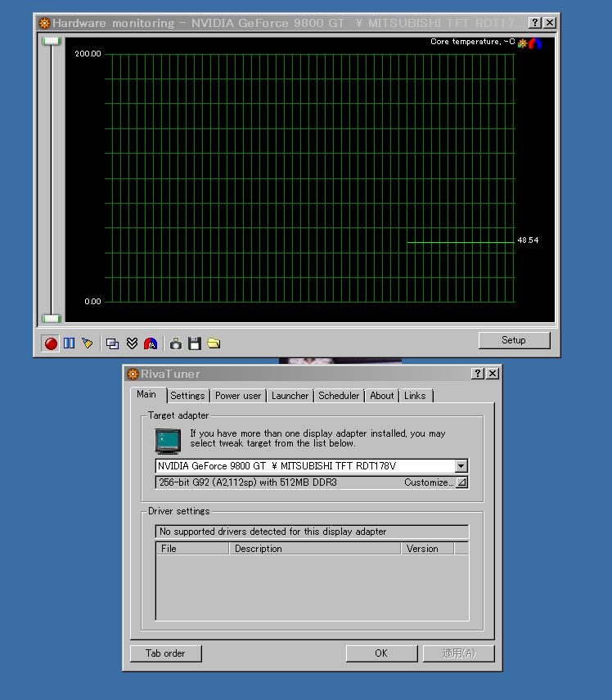
Task: Click the magnet icon at graph top-right
Action: tap(535, 43)
